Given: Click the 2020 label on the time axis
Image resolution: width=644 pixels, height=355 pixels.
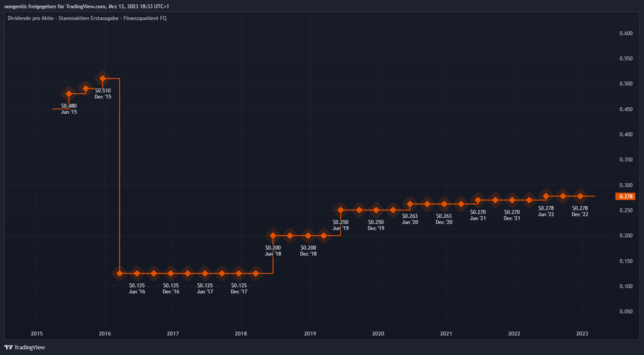Looking at the screenshot, I should tap(378, 334).
